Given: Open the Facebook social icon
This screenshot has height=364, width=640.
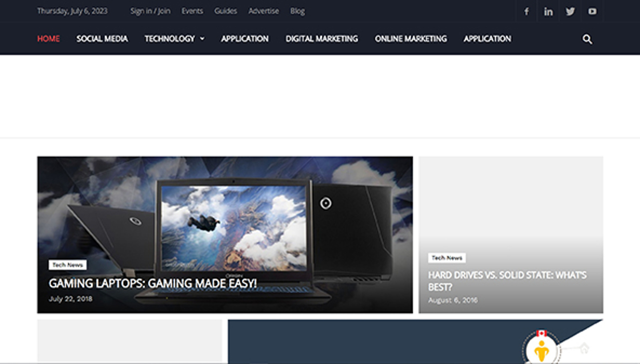Looking at the screenshot, I should [x=526, y=11].
